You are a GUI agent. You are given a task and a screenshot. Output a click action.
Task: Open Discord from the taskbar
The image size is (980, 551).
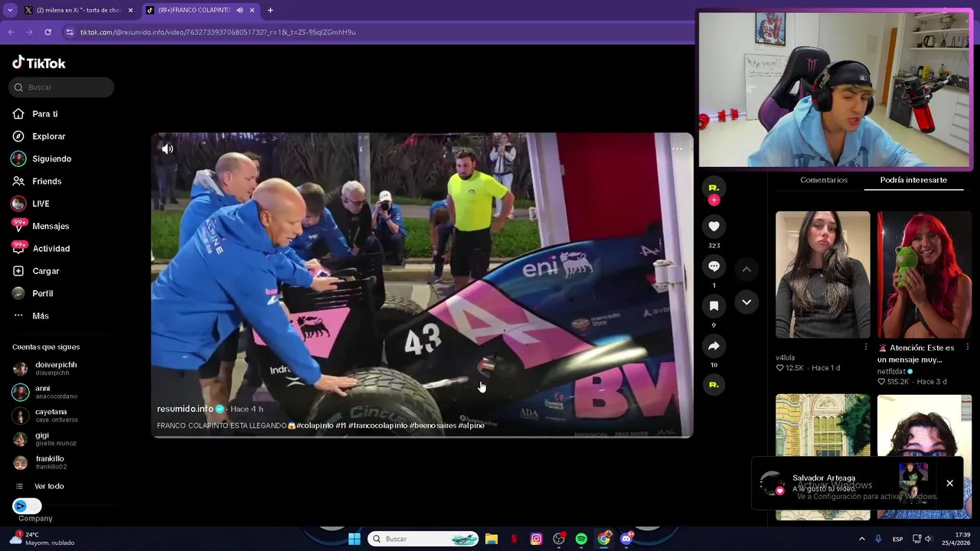(626, 539)
